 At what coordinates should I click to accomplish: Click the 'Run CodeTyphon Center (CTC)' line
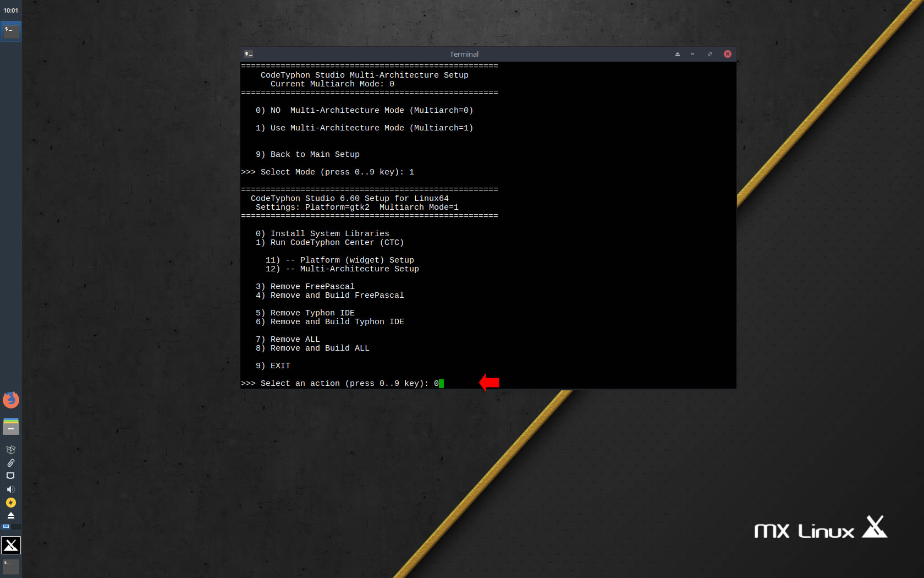[x=330, y=242]
